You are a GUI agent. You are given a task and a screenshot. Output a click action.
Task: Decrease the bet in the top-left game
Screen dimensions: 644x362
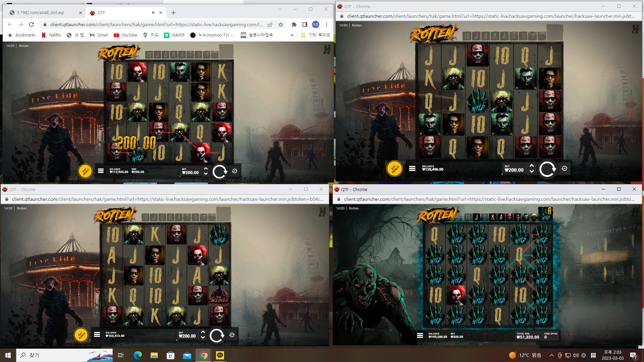tap(206, 174)
